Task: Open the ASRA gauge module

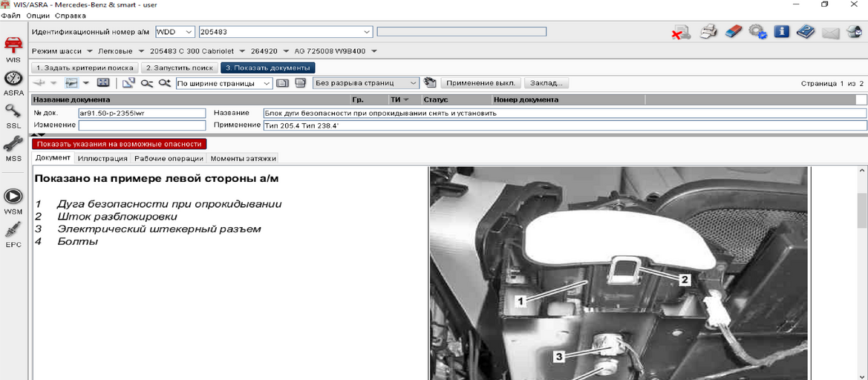Action: point(13,83)
